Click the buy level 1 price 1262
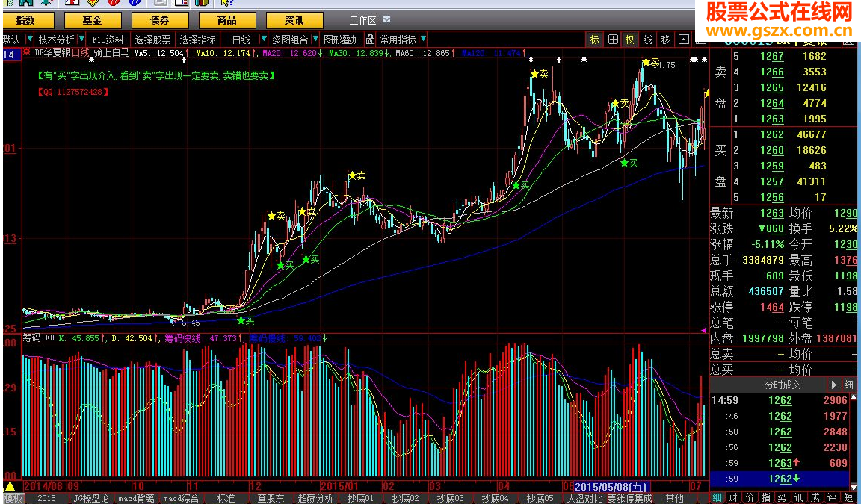 tap(772, 134)
